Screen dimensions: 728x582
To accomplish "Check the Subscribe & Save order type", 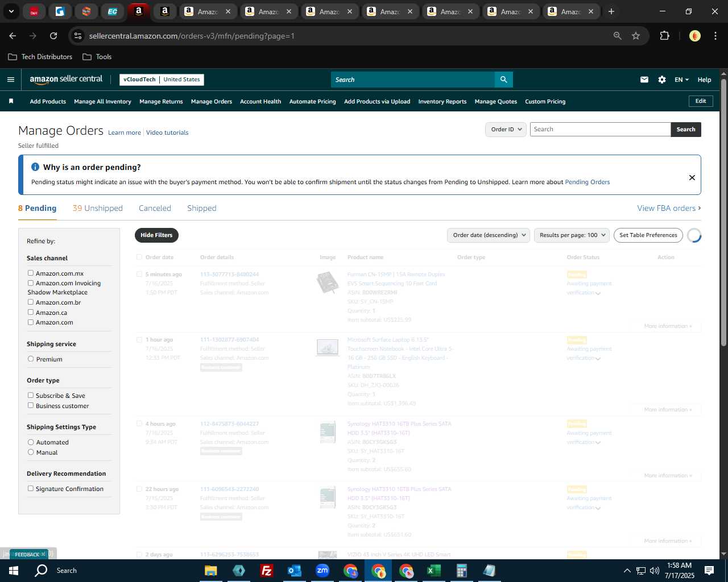I will click(31, 395).
